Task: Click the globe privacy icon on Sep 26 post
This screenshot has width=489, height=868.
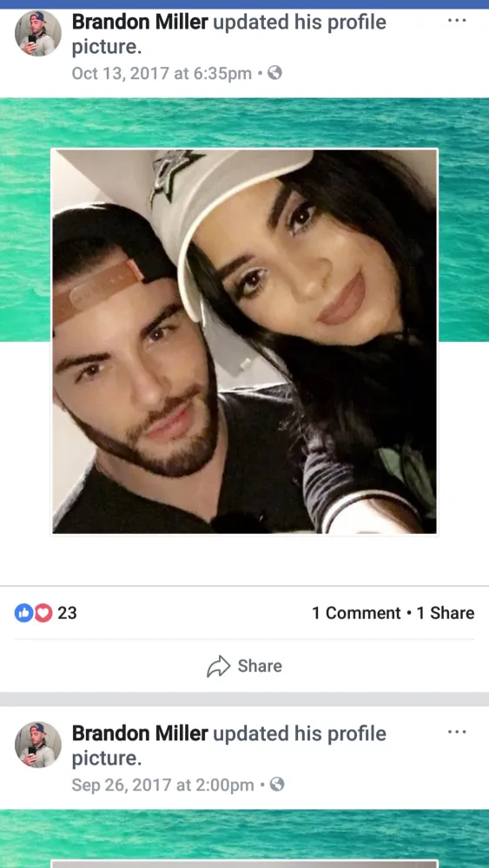Action: [277, 784]
